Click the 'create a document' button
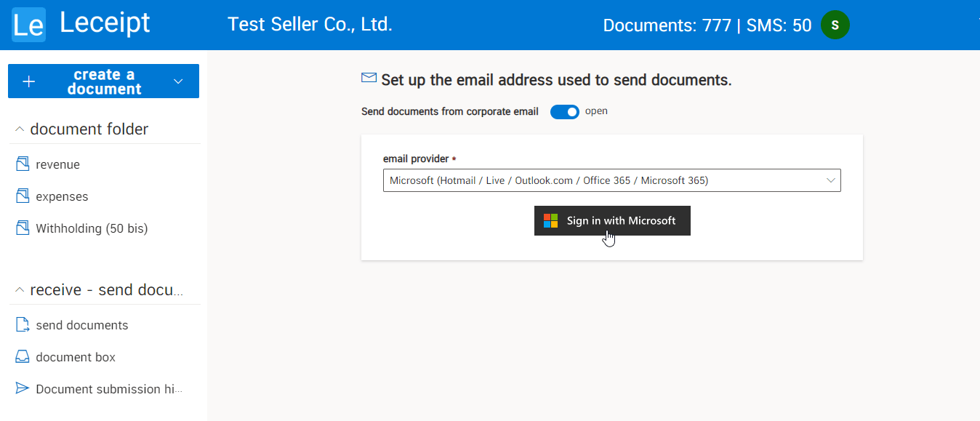The width and height of the screenshot is (980, 421). tap(103, 81)
